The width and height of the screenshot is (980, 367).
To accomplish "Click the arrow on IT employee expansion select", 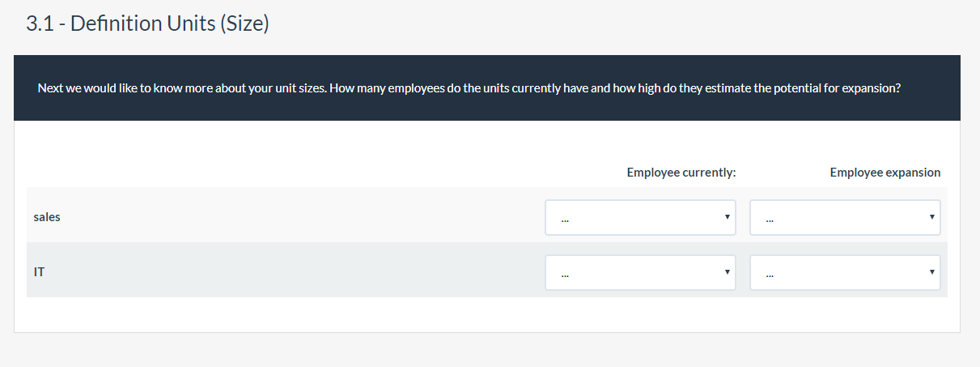I will [x=931, y=271].
